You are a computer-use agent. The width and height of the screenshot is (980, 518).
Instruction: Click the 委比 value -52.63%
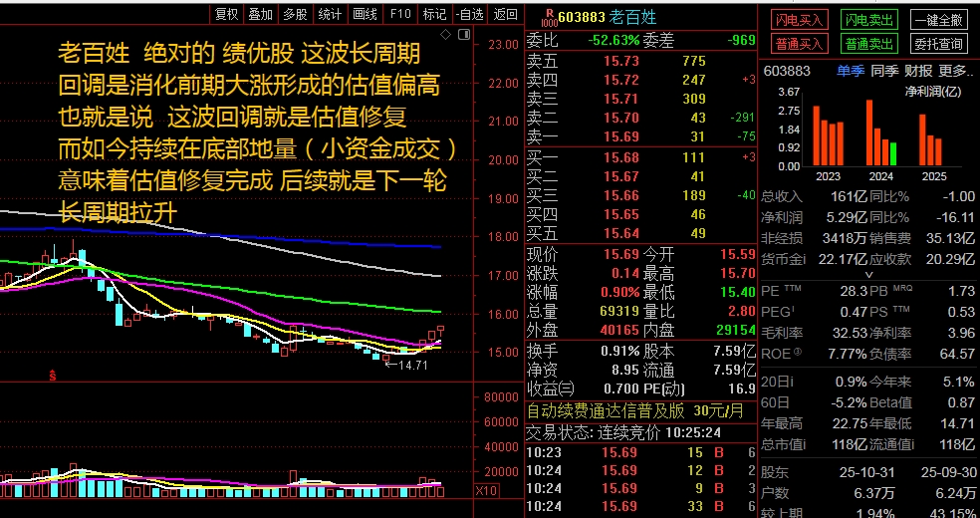click(613, 41)
